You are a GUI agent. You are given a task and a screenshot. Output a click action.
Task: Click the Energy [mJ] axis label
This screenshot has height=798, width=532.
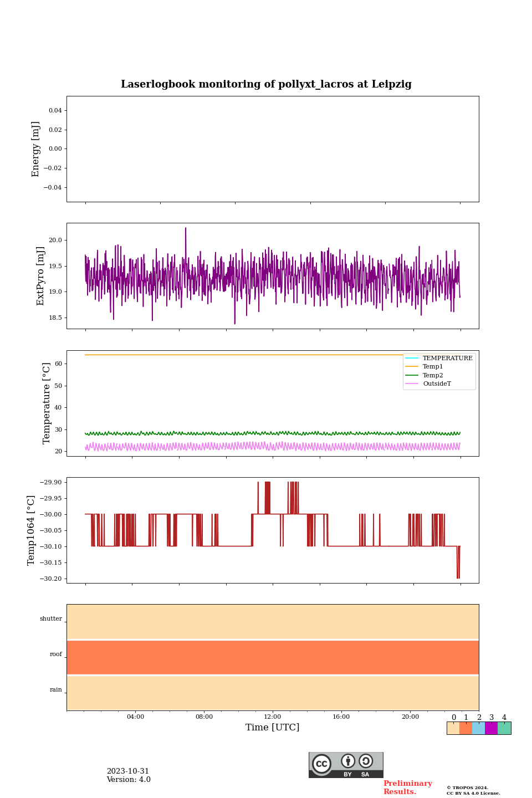[36, 149]
